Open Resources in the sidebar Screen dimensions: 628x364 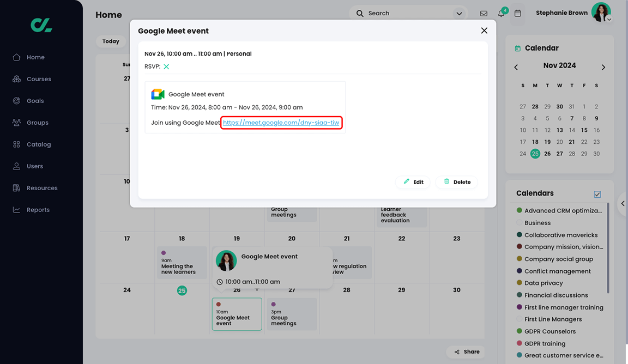point(35,188)
